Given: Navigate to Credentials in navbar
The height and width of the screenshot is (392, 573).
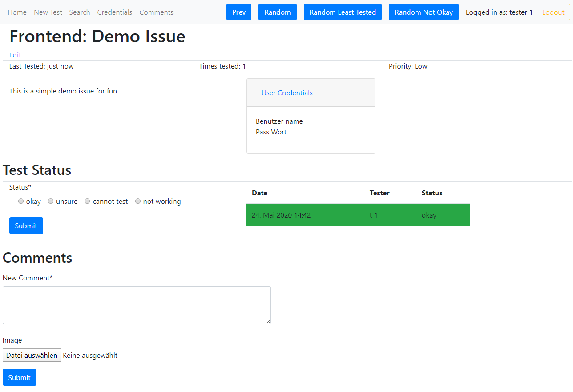Looking at the screenshot, I should (115, 12).
